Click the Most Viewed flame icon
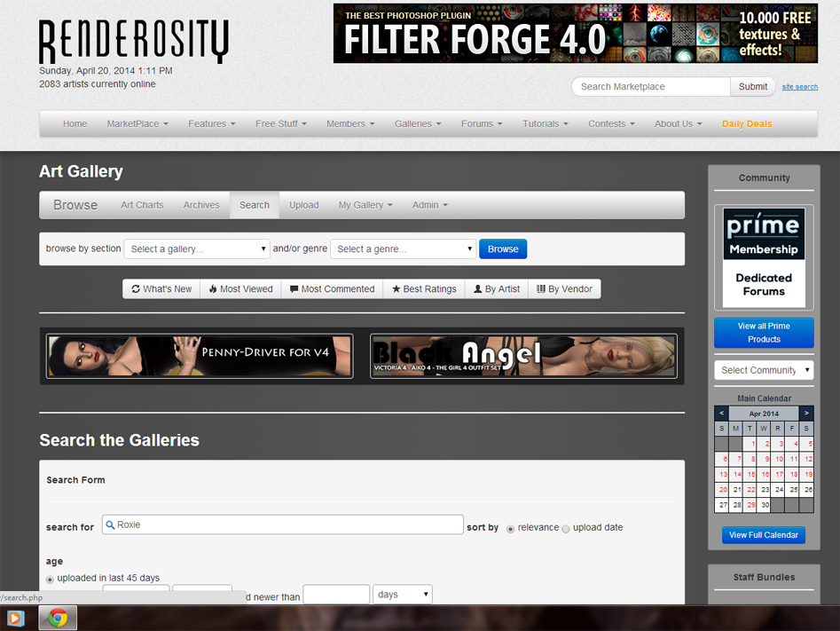Viewport: 840px width, 631px height. pyautogui.click(x=213, y=289)
